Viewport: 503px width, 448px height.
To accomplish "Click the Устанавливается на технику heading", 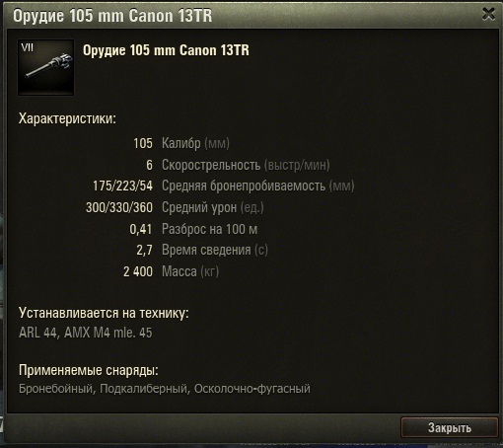I will click(104, 313).
